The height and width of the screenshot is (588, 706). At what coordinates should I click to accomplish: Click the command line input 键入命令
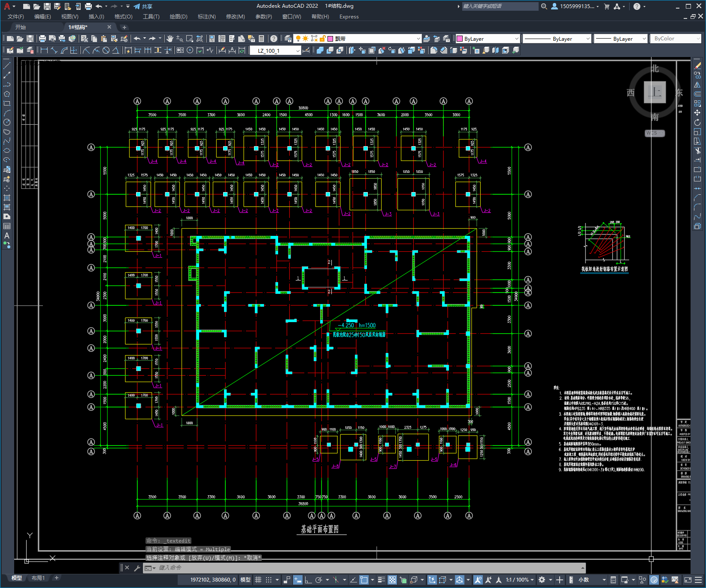tap(365, 568)
